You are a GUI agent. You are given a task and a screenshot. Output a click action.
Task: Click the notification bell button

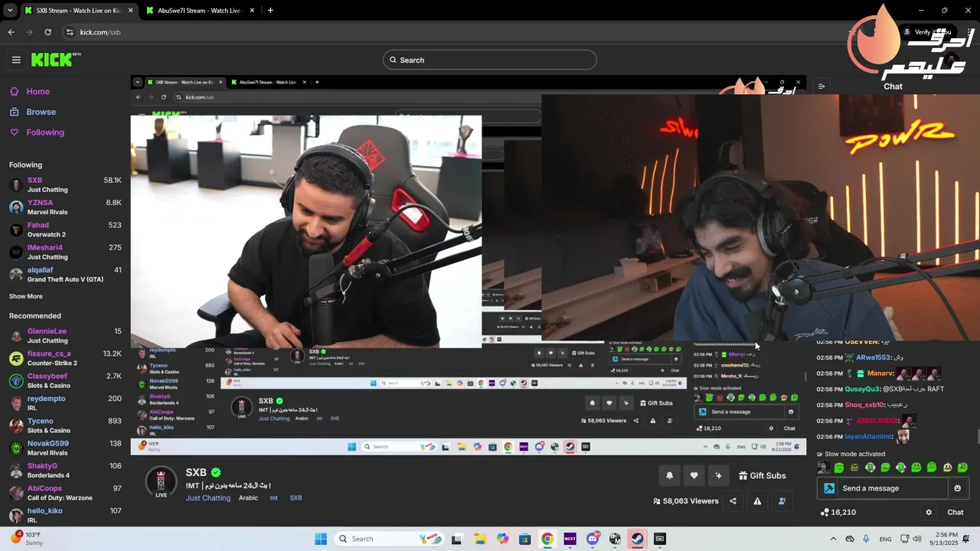669,475
